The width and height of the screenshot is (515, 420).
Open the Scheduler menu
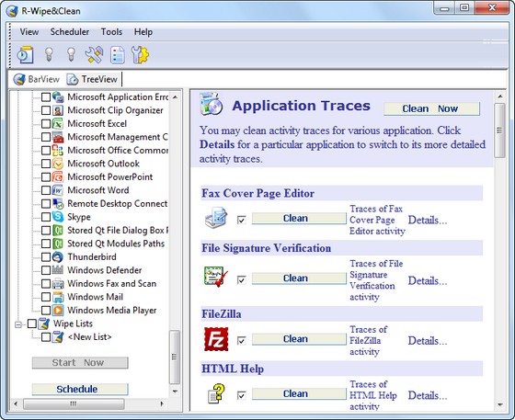[x=70, y=32]
